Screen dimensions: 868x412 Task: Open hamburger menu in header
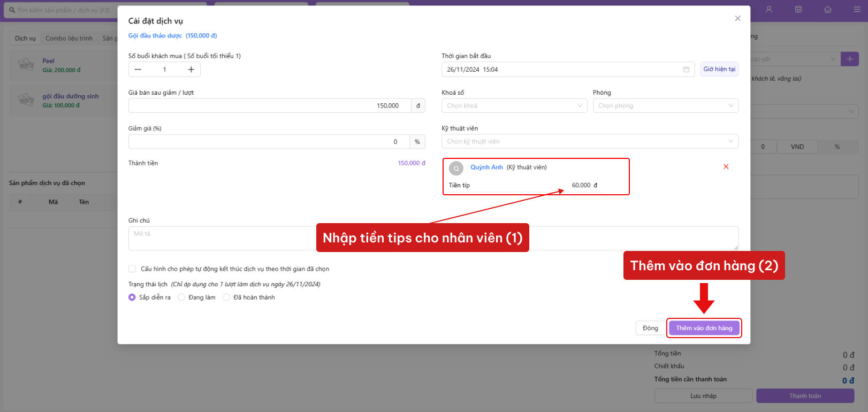point(857,10)
